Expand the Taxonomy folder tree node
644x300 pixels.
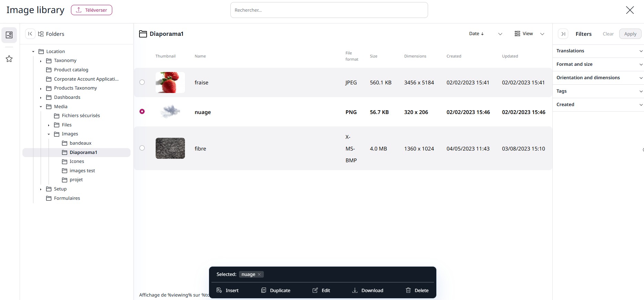41,61
